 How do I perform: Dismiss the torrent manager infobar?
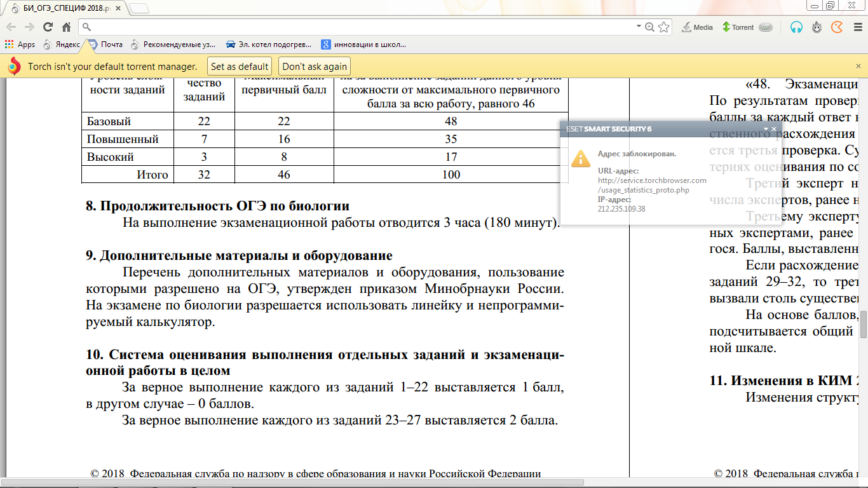tap(857, 66)
